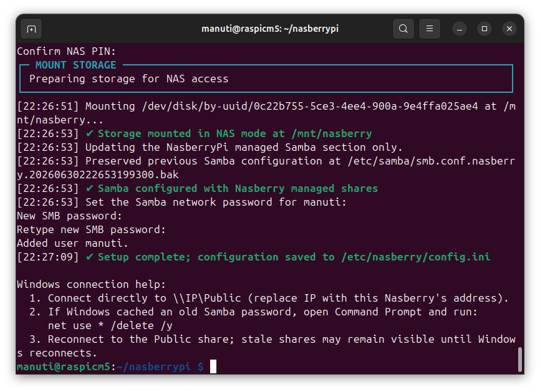540x392 pixels.
Task: Click the 'Windows connection help:' heading
Action: point(91,285)
